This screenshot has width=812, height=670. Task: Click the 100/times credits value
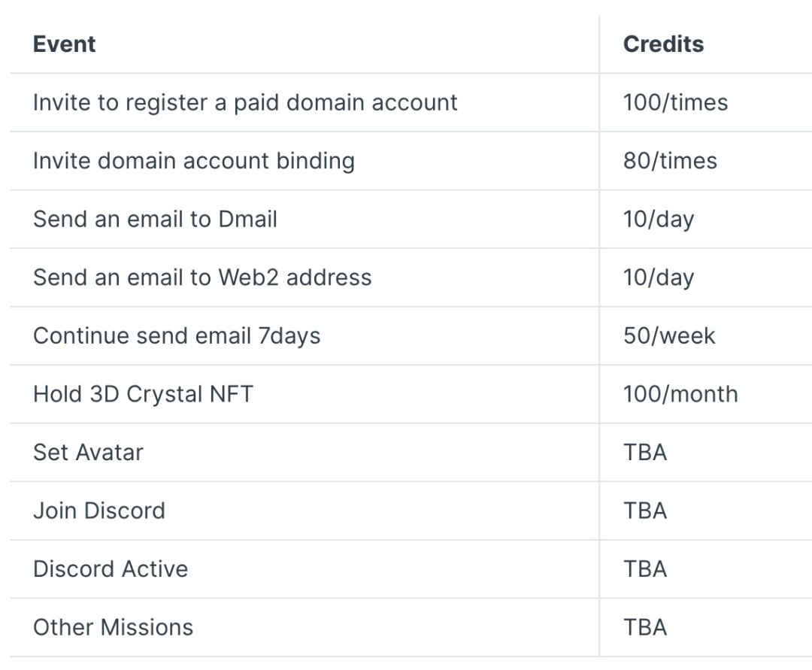675,102
